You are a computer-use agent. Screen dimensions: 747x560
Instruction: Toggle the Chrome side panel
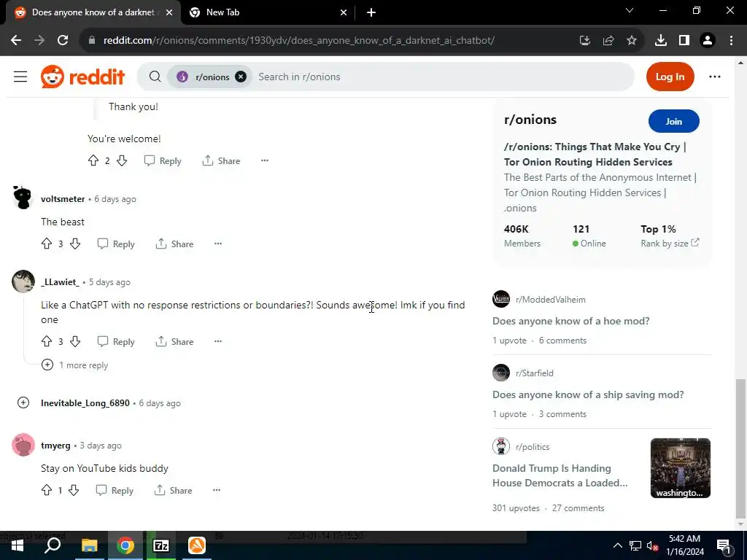click(x=684, y=41)
